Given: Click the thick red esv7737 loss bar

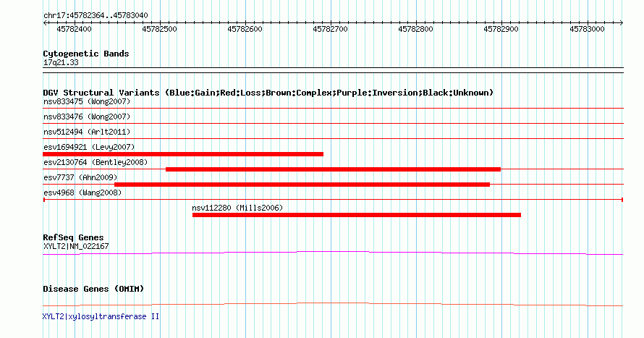Looking at the screenshot, I should click(302, 185).
